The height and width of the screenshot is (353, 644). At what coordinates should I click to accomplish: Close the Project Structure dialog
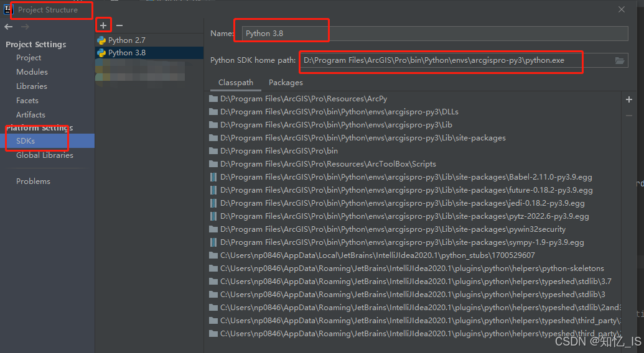(622, 9)
